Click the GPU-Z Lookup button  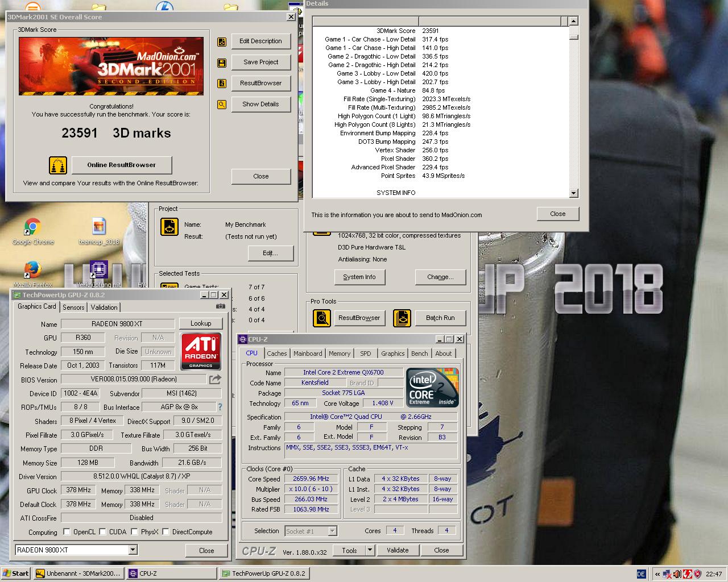[201, 323]
